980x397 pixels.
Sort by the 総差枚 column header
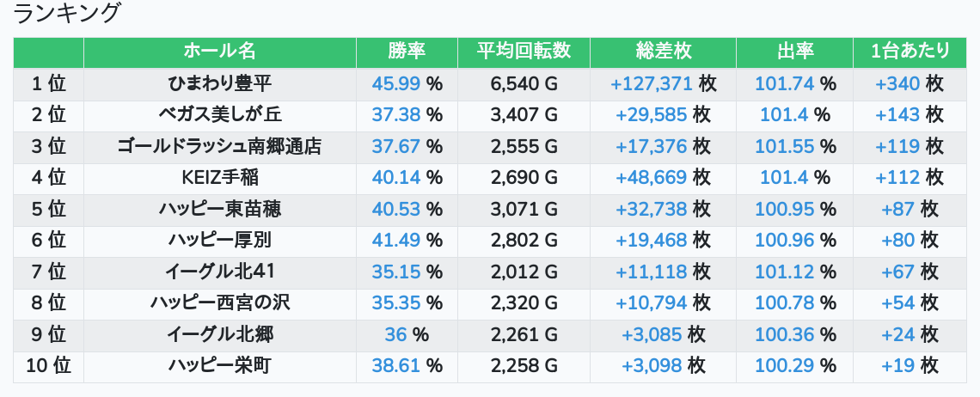click(663, 52)
